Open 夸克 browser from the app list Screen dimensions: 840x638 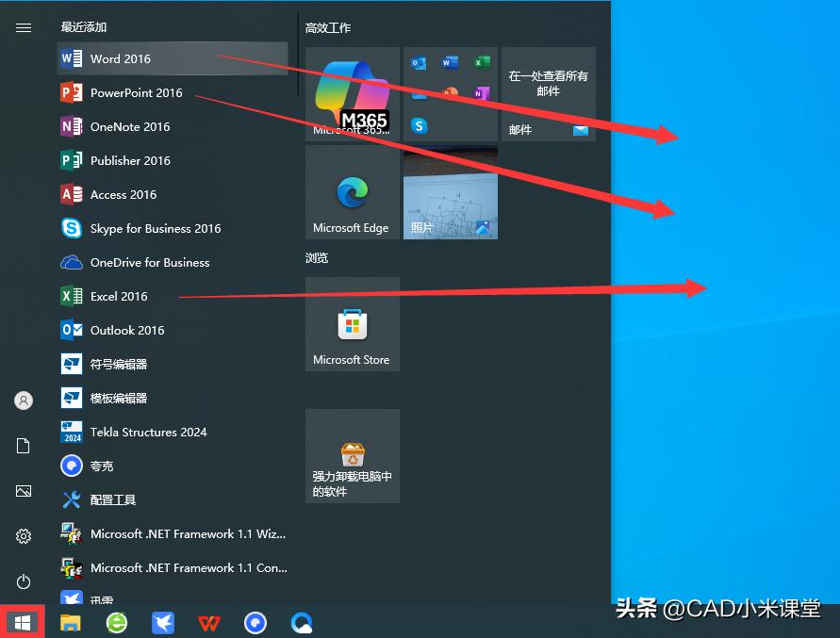click(x=173, y=466)
